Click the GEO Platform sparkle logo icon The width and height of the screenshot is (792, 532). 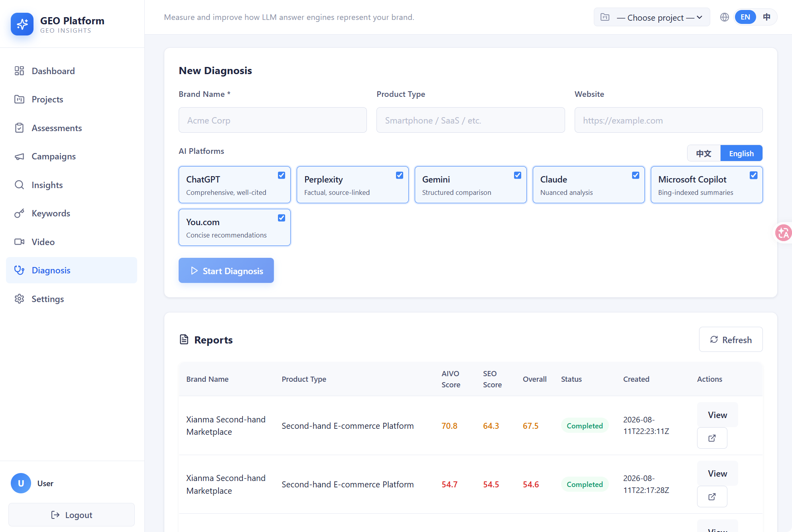click(22, 24)
